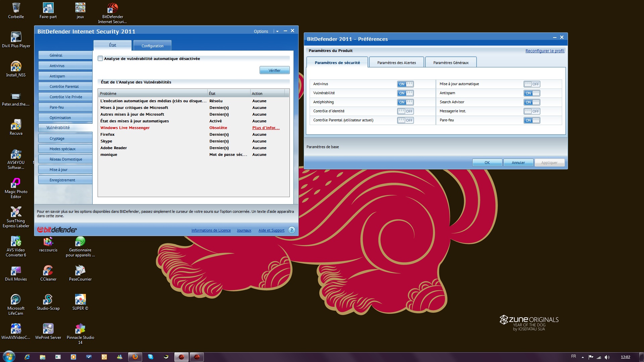Select Antivirus in the BitDefender sidebar

click(65, 66)
